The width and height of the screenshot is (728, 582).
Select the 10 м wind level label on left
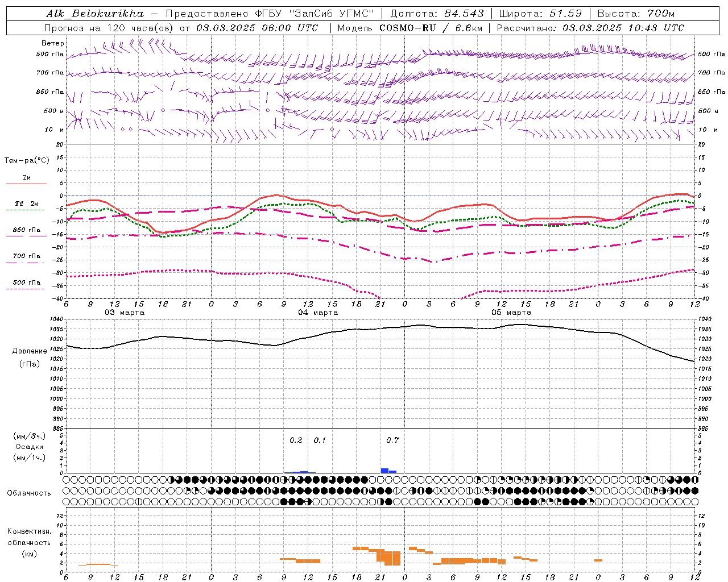(x=54, y=130)
